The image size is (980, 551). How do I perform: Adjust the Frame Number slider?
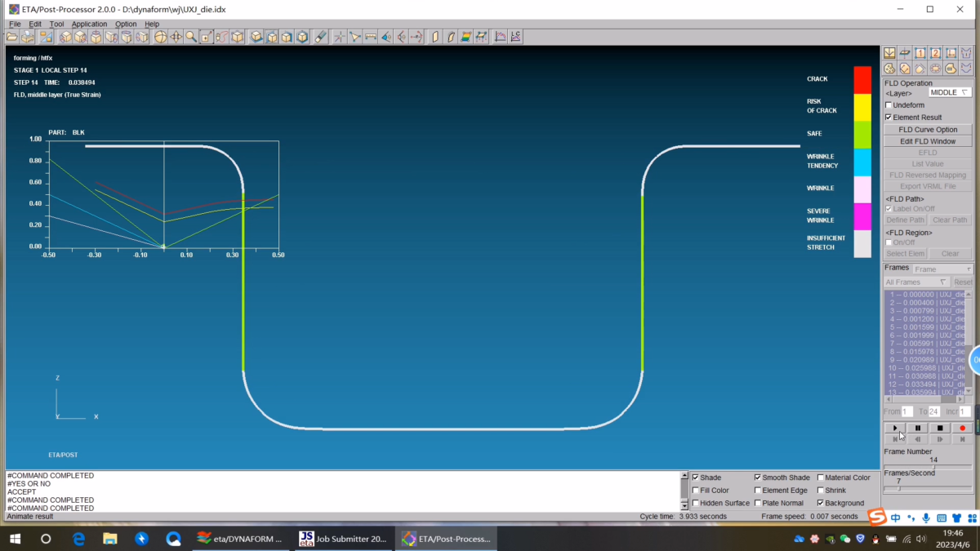(x=928, y=467)
